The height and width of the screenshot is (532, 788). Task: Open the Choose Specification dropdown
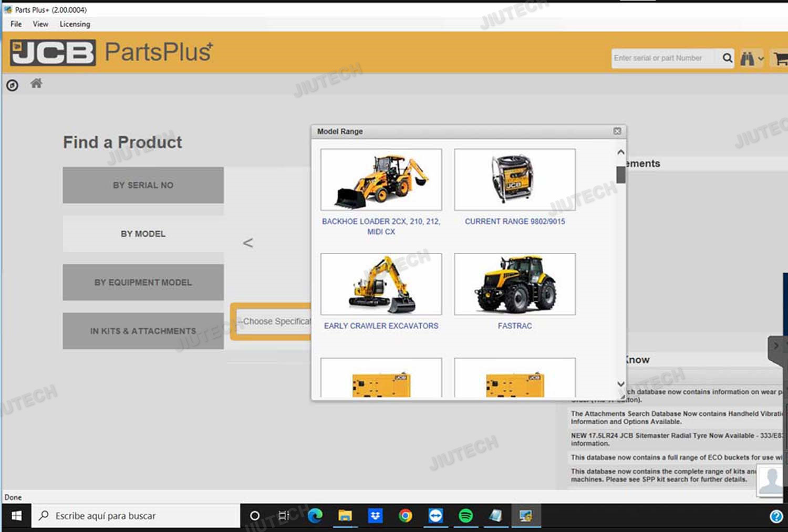(x=274, y=321)
